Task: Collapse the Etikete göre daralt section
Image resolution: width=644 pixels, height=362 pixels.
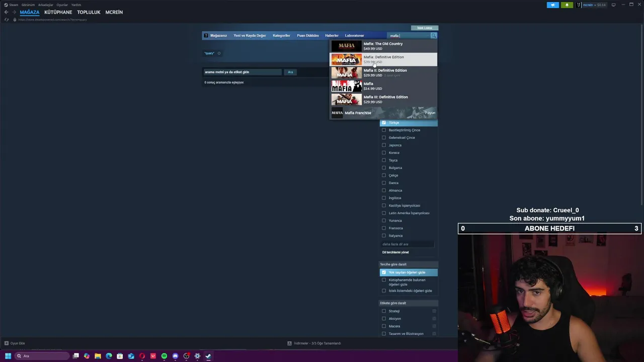Action: pyautogui.click(x=409, y=303)
